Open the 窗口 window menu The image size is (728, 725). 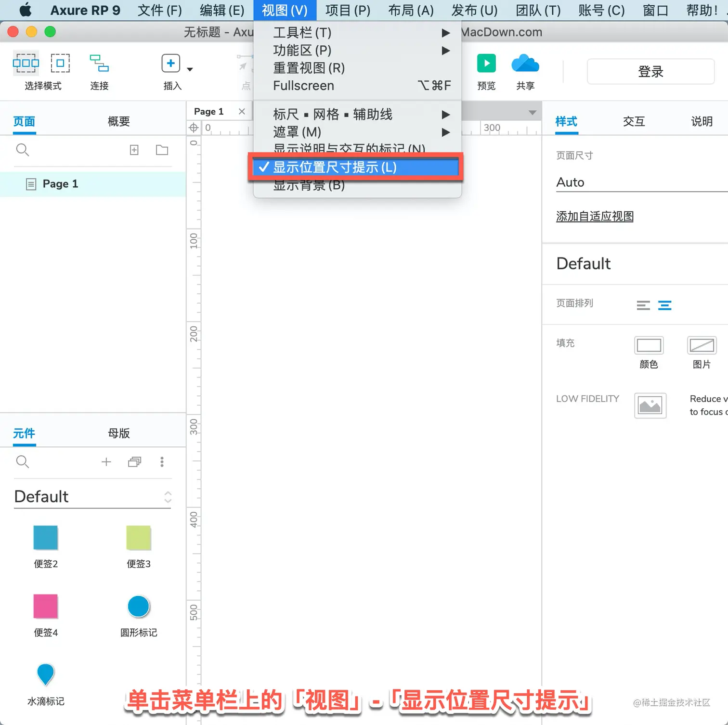tap(656, 10)
